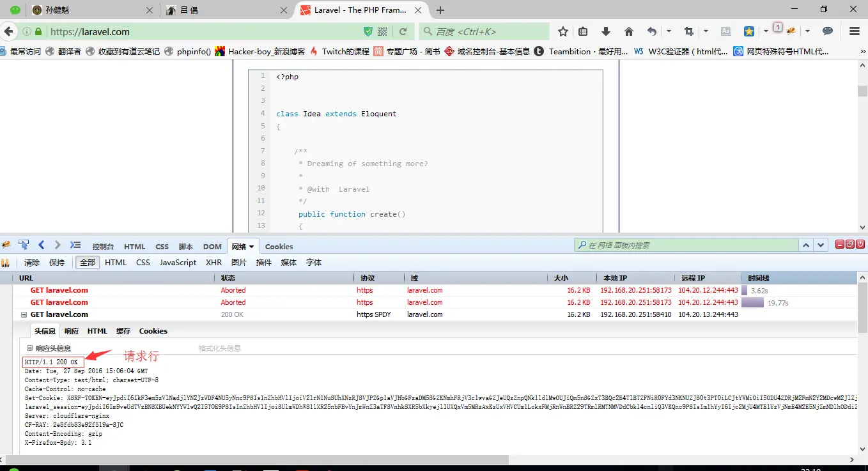Click the browser back arrow button
868x471 pixels.
[x=9, y=31]
